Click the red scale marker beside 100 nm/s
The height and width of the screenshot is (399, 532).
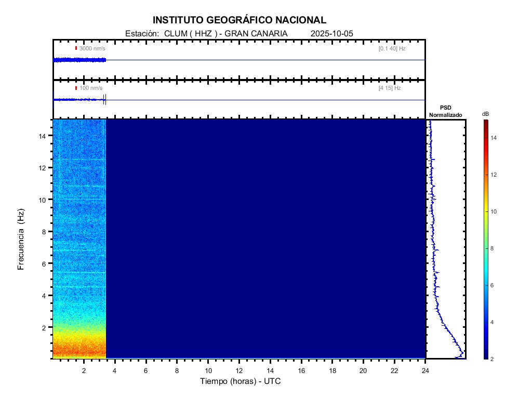coord(76,88)
